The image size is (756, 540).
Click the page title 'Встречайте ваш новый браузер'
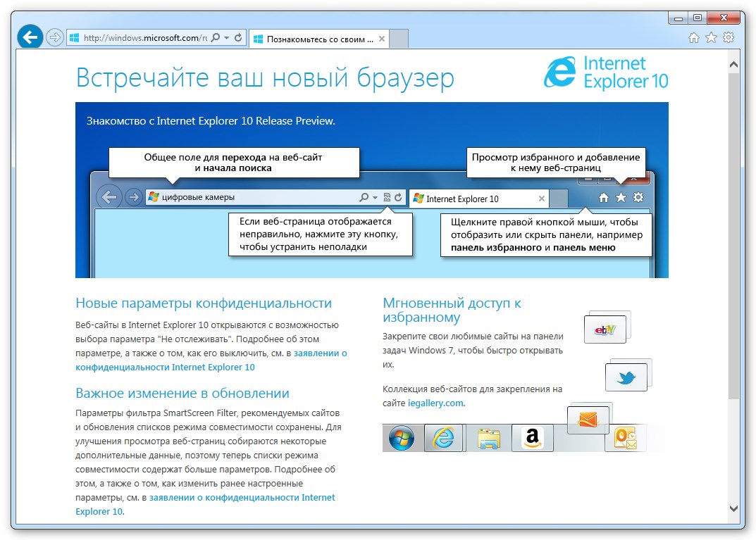click(x=265, y=78)
